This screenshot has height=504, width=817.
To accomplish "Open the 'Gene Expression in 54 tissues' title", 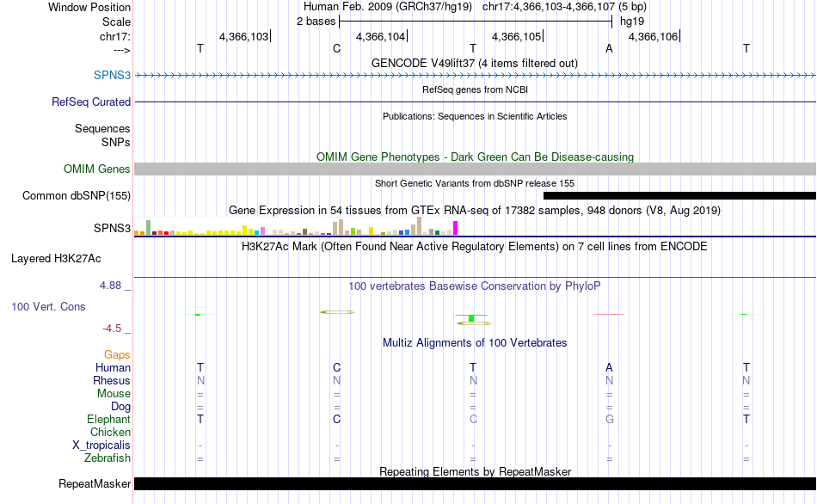I will [x=475, y=210].
